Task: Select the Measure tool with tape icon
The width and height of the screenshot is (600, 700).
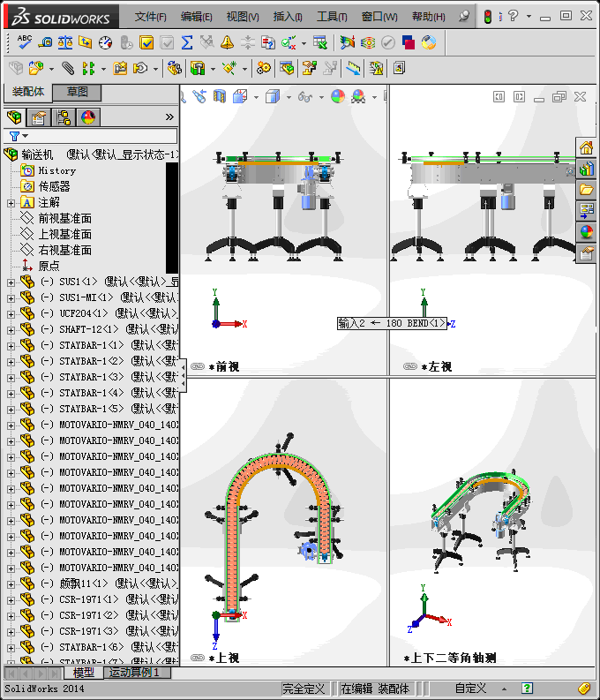Action: pos(45,42)
